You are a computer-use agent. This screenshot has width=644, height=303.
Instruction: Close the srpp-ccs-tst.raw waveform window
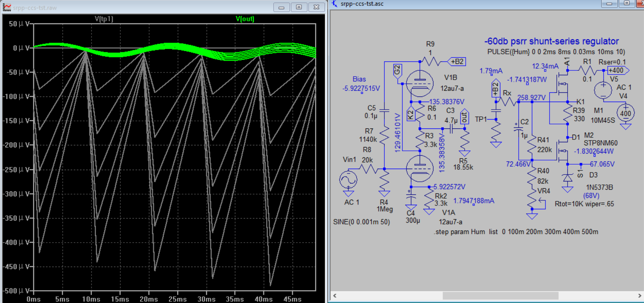[316, 7]
